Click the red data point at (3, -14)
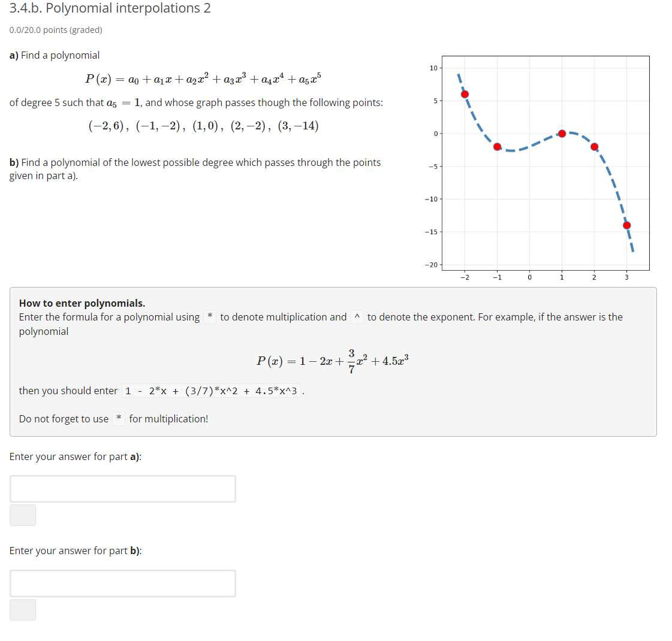This screenshot has width=672, height=641. 626,224
